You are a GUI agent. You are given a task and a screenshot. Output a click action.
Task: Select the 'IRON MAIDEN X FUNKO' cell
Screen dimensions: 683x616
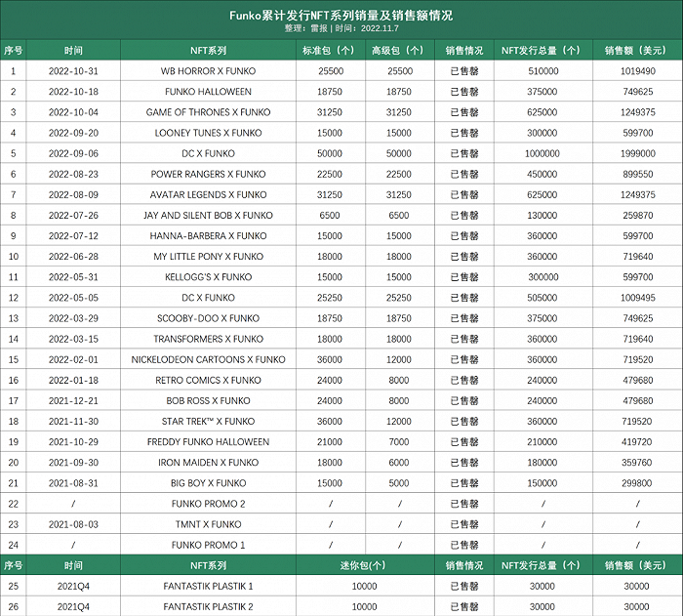(x=208, y=463)
